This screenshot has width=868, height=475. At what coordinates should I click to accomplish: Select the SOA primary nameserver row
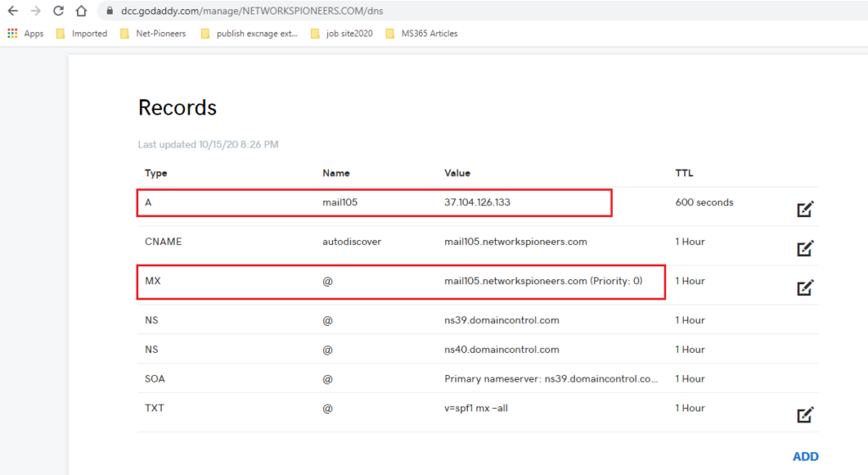tap(478, 378)
